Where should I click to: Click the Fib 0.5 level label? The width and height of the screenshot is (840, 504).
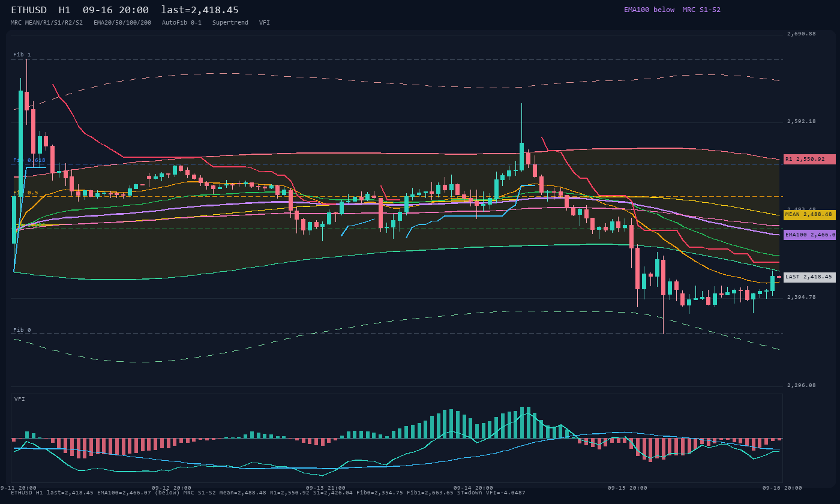(26, 193)
